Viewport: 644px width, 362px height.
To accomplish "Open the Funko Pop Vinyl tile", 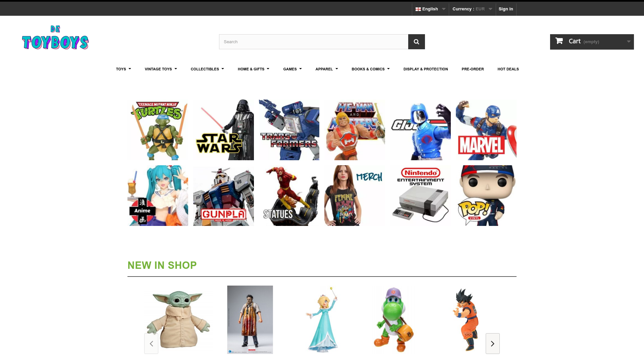I will point(486,195).
